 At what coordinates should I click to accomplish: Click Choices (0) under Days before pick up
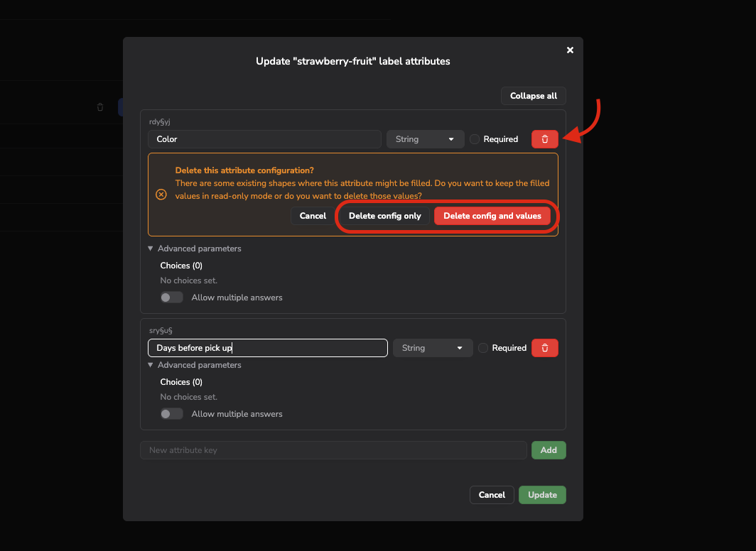click(x=181, y=382)
